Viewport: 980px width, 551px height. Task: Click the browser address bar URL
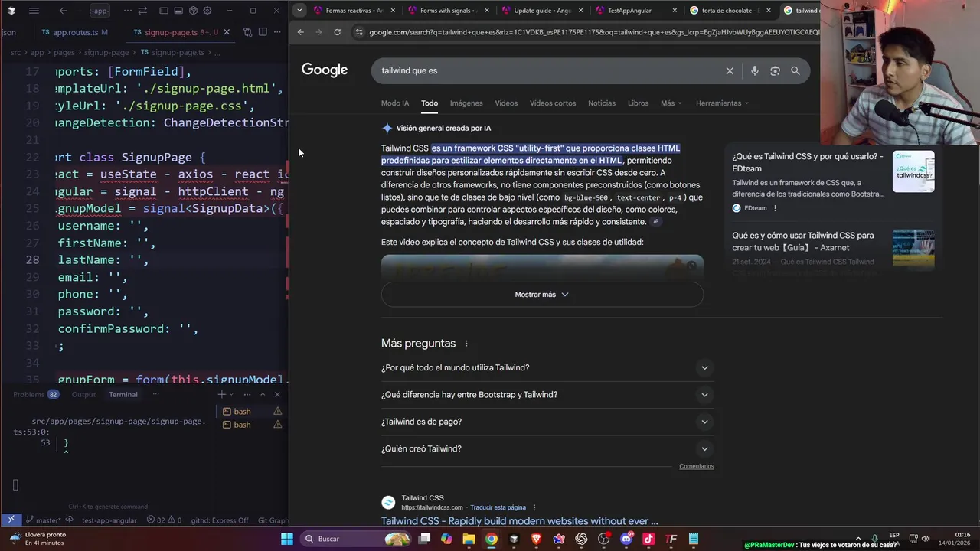pyautogui.click(x=593, y=32)
